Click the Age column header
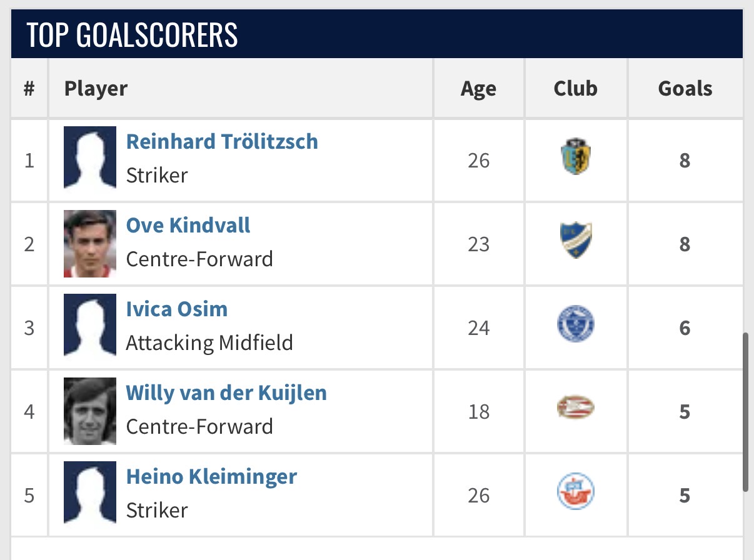Viewport: 754px width, 560px height. [x=478, y=89]
